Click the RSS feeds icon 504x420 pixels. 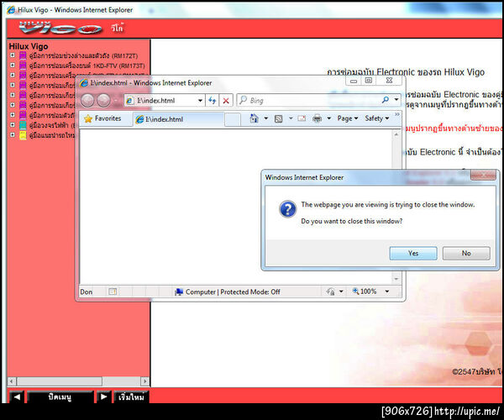tap(278, 119)
